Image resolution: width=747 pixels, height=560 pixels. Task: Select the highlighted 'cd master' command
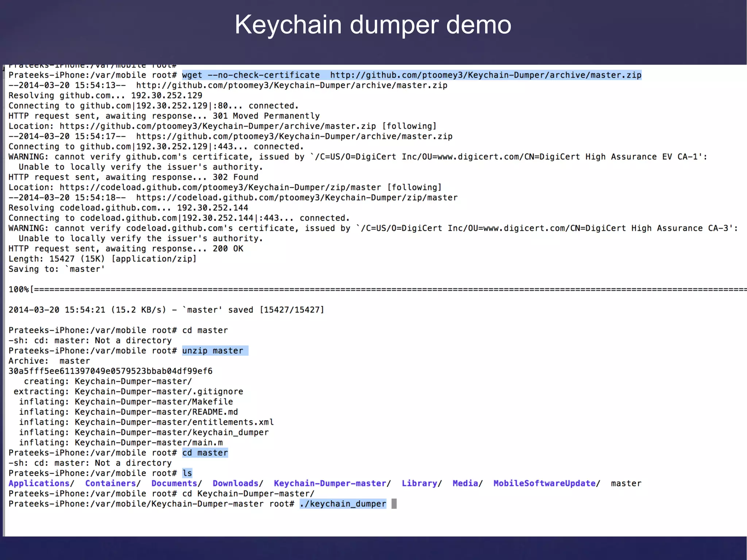[x=205, y=453]
